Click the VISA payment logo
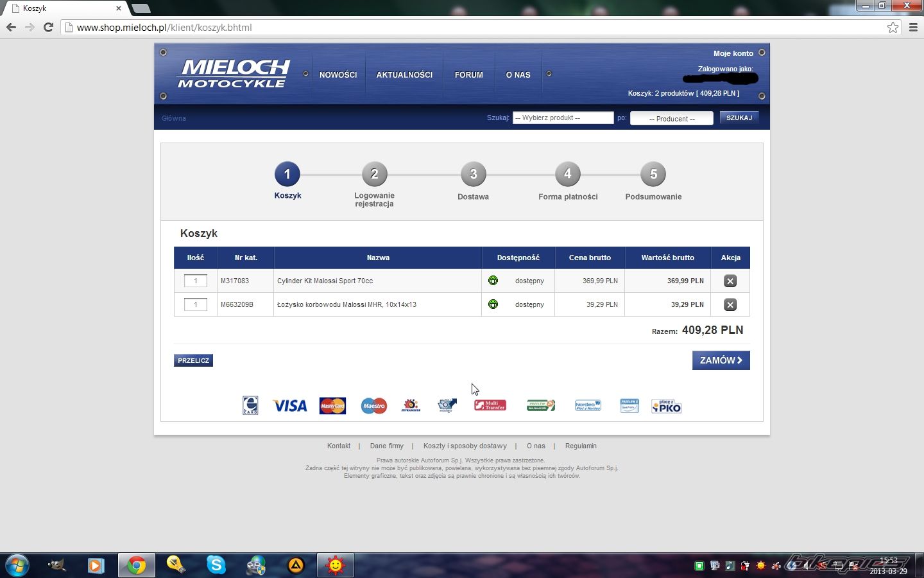This screenshot has height=578, width=924. pyautogui.click(x=290, y=406)
